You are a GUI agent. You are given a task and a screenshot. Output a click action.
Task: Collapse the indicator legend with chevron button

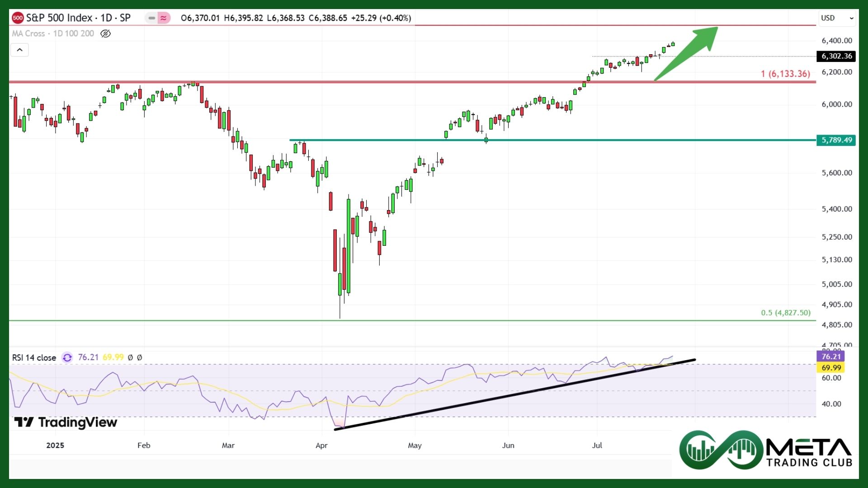[x=19, y=50]
